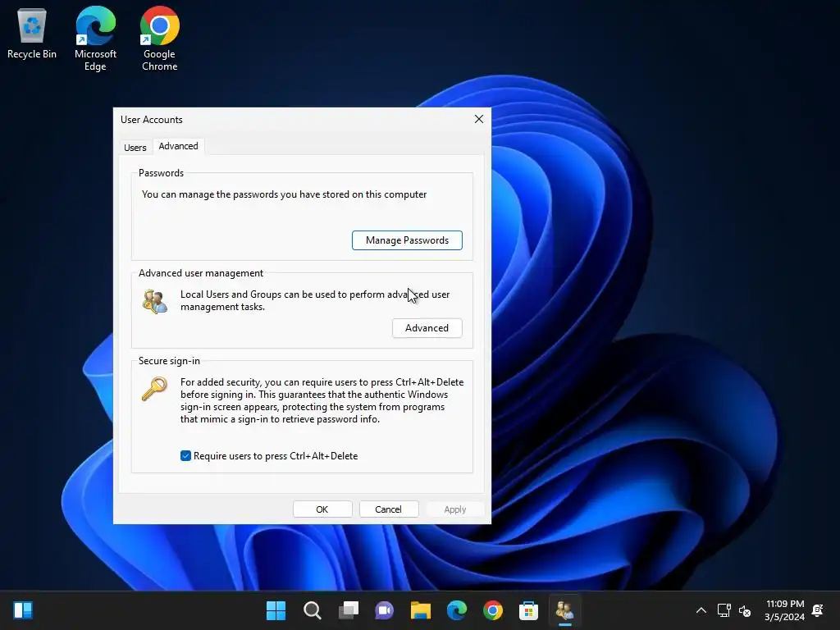Open the Widgets panel in taskbar
The image size is (840, 630).
(23, 610)
